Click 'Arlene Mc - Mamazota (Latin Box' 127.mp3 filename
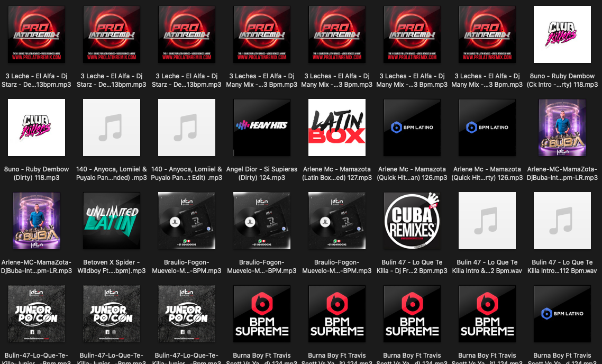 tap(337, 174)
